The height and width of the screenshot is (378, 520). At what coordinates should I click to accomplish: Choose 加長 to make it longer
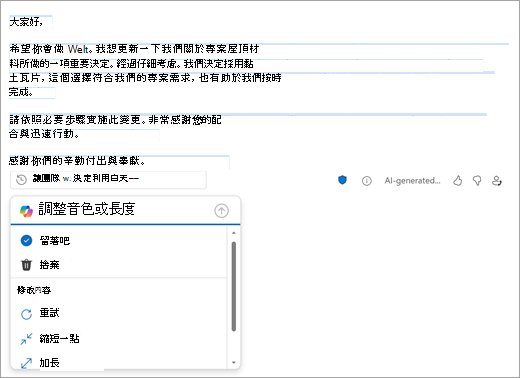pos(119,363)
